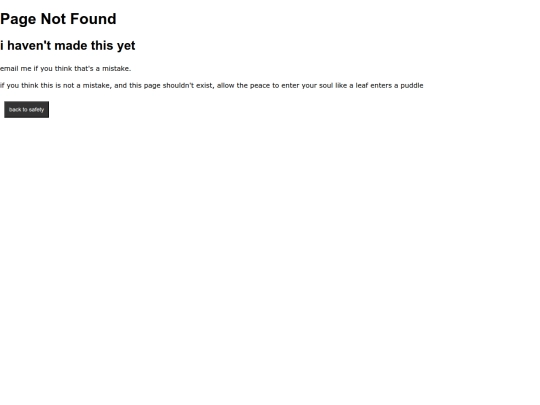
Task: Click the word 'puddle' ending the paragraph
Action: point(412,85)
